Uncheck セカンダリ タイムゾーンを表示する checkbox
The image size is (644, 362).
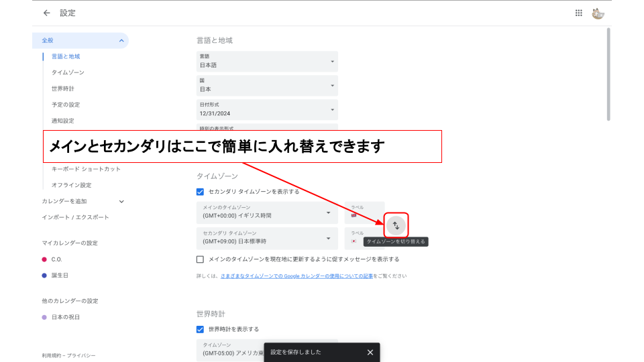click(x=201, y=192)
